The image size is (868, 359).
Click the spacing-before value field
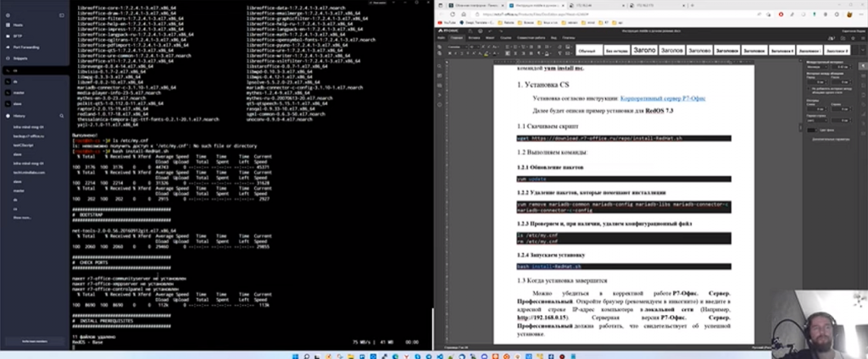[818, 81]
